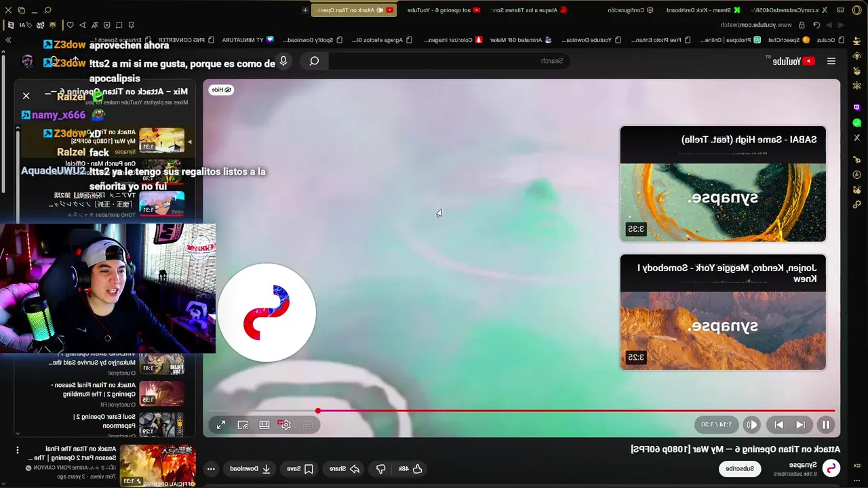Screen dimensions: 868x488
Task: Click the 1:14 / 1:30 time display
Action: point(716,425)
